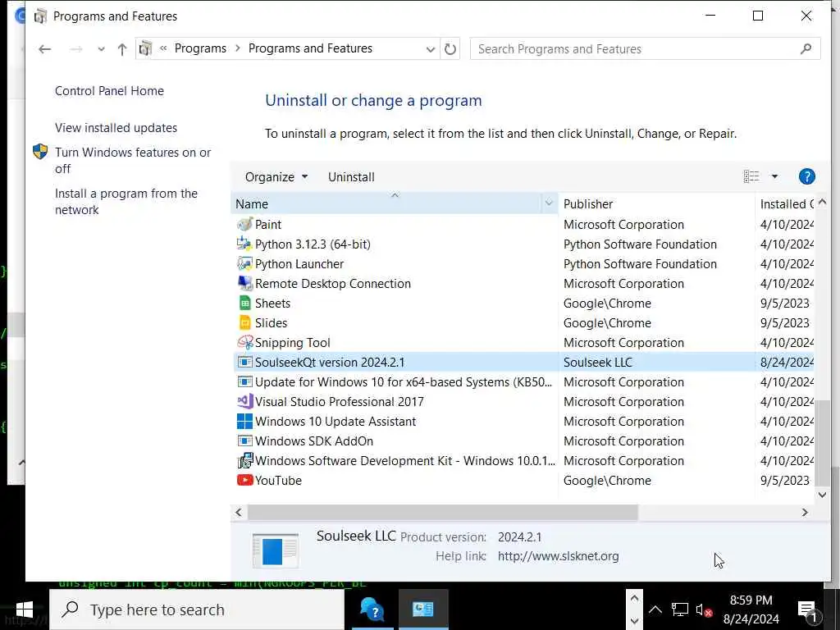The height and width of the screenshot is (630, 840).
Task: Open the notification center icon
Action: point(808,610)
